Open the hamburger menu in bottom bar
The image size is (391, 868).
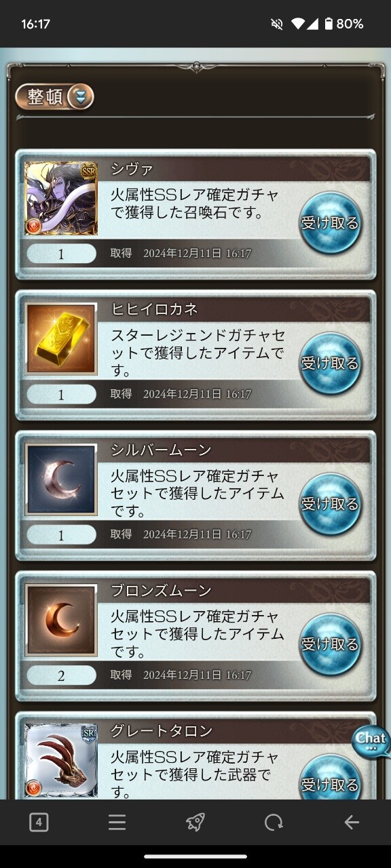(x=117, y=823)
